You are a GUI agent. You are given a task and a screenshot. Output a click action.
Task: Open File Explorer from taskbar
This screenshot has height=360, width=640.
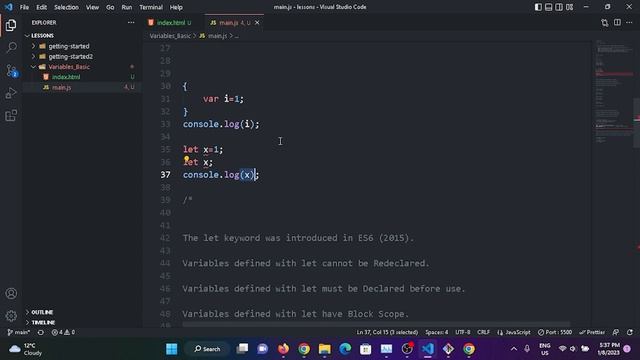[324, 349]
